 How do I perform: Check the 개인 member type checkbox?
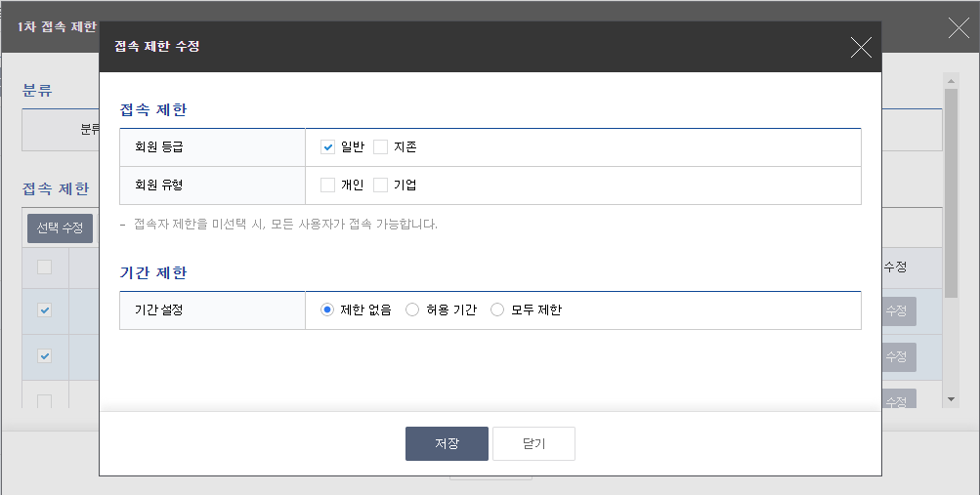point(328,185)
